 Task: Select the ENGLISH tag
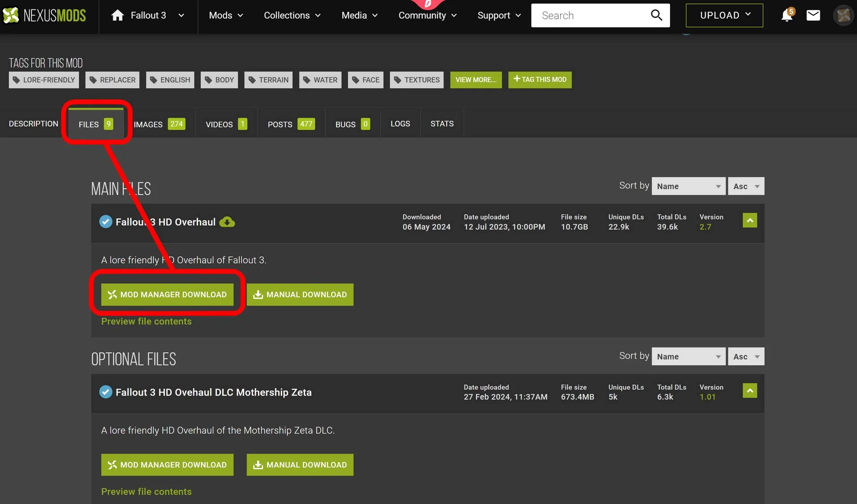170,80
